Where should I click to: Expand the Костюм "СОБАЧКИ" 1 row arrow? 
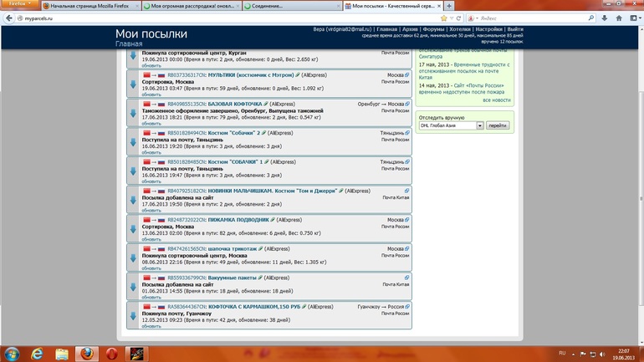[x=133, y=171]
